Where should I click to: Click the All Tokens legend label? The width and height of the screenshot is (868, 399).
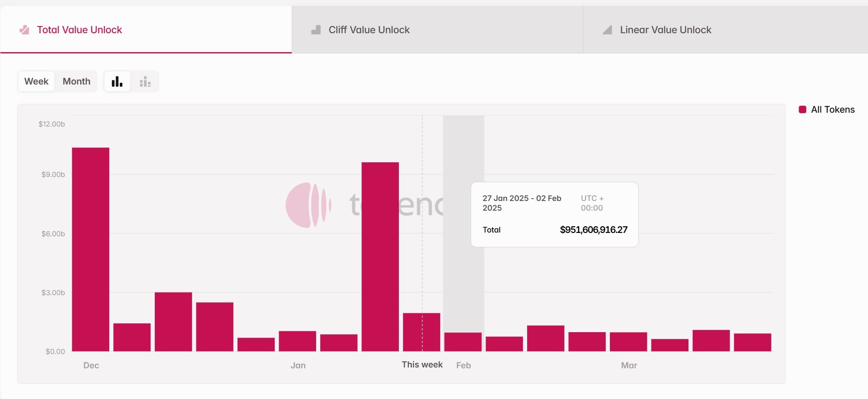(833, 109)
